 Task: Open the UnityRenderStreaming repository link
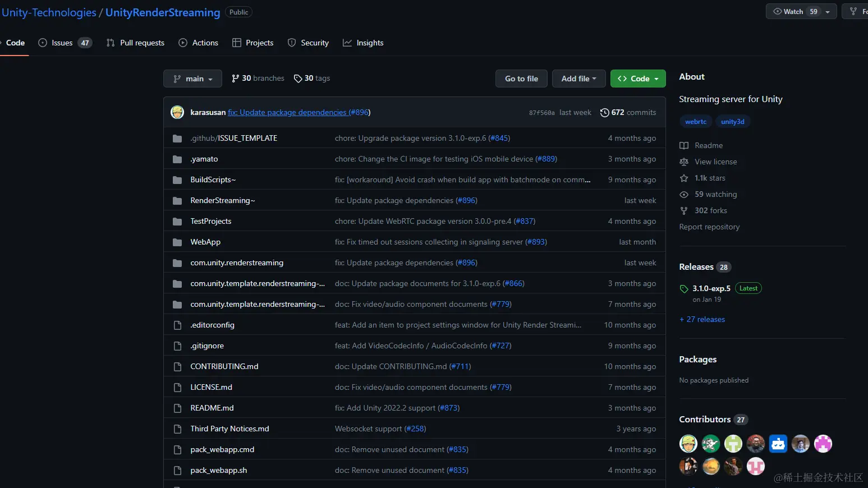(163, 12)
